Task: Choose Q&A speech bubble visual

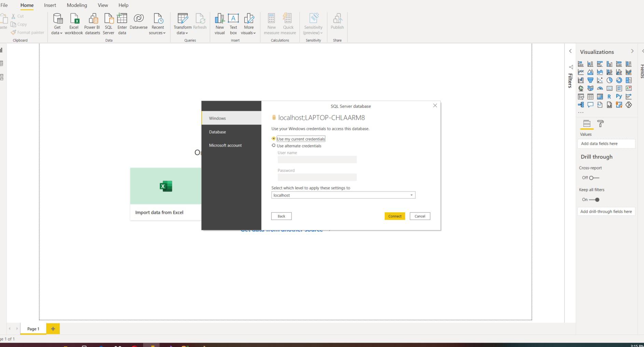Action: (590, 105)
